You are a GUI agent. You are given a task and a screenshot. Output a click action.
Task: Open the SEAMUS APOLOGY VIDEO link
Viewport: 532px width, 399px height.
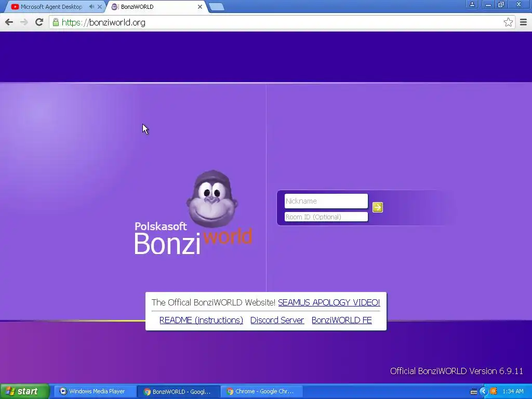point(329,302)
